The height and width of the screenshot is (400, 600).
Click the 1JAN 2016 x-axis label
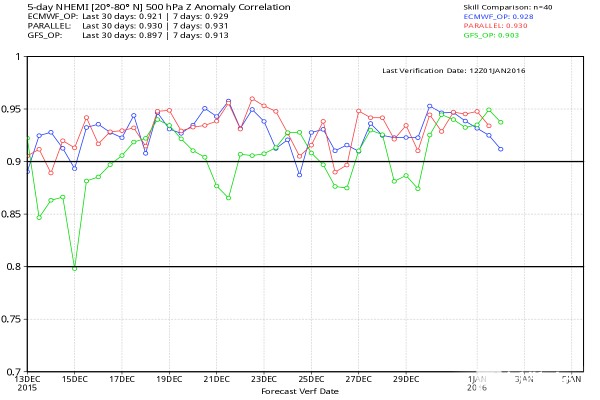477,382
